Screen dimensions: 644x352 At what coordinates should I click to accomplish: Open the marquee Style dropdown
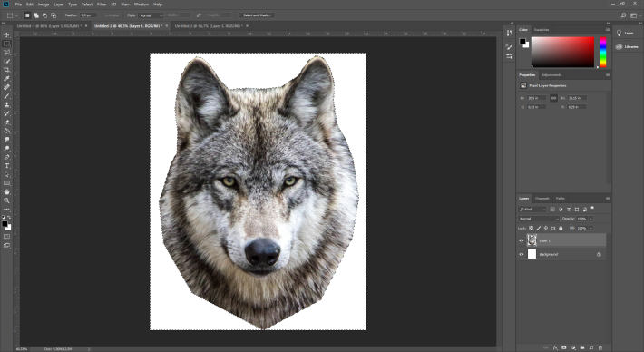(x=151, y=15)
